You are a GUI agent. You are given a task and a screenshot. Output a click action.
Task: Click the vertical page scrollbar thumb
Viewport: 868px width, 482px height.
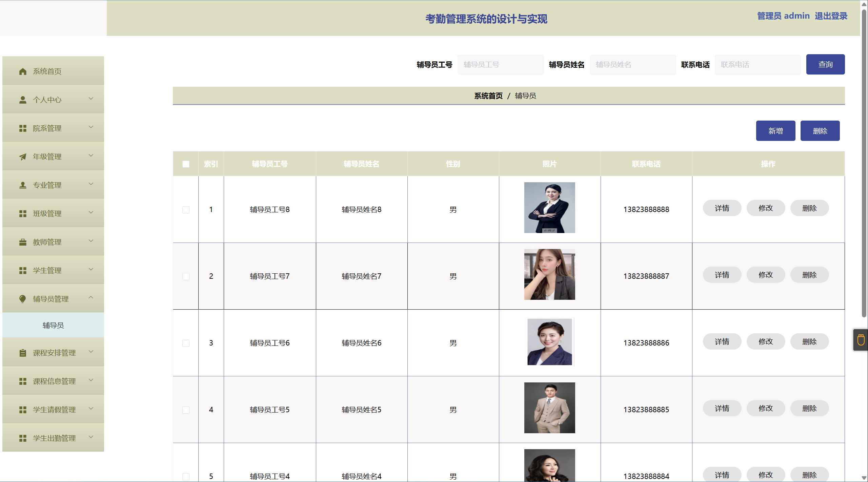coord(864,163)
